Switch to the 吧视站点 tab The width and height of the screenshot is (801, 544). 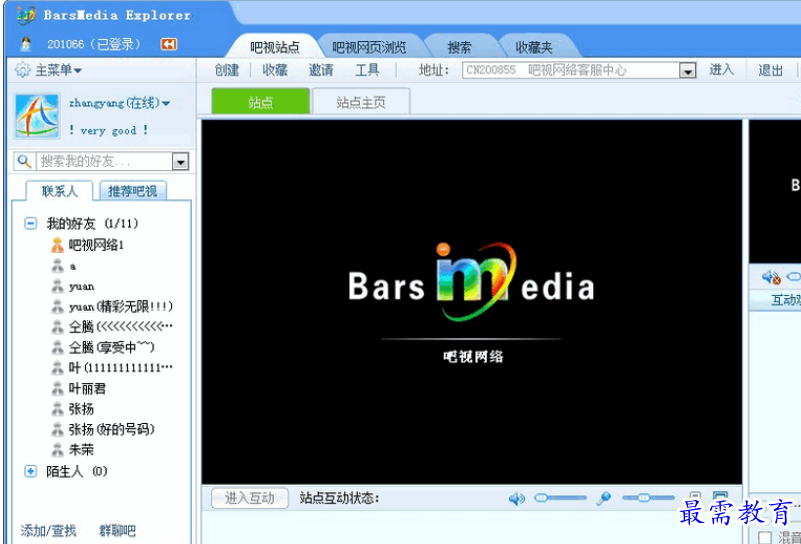tap(274, 48)
